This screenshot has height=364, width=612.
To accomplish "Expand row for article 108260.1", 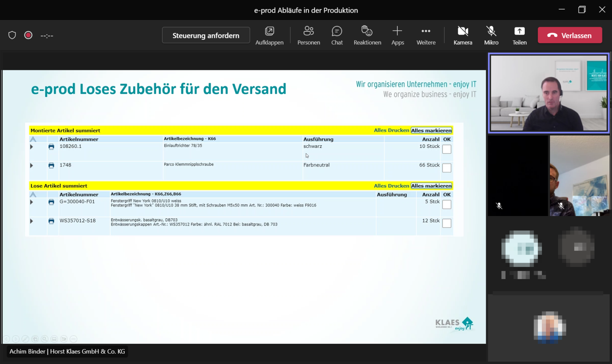I will tap(32, 146).
